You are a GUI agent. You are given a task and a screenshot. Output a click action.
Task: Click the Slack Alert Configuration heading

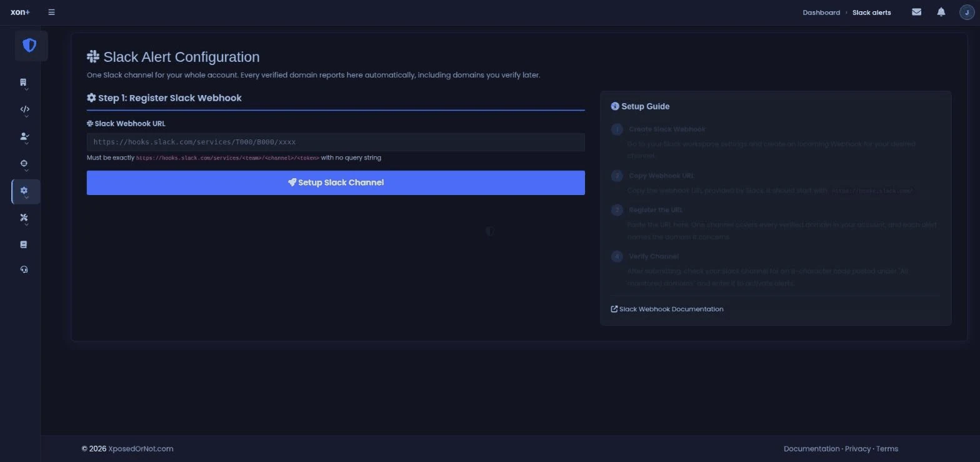point(173,57)
